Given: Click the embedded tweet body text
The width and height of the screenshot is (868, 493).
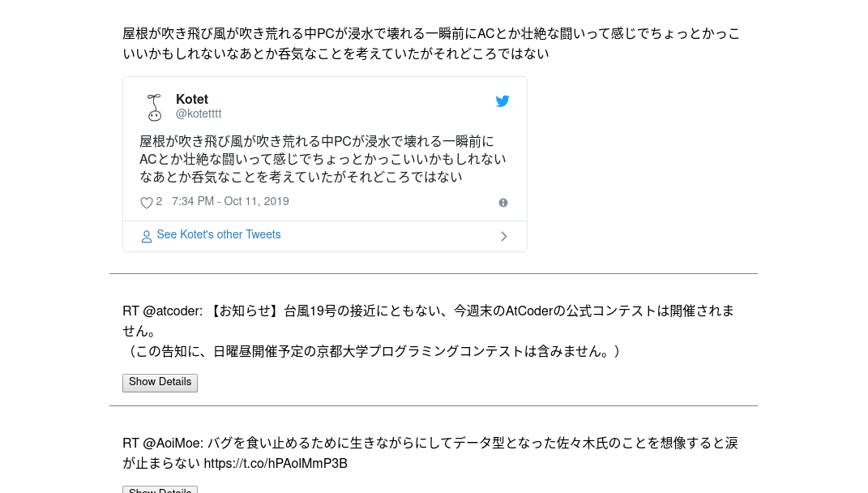Looking at the screenshot, I should [x=323, y=159].
